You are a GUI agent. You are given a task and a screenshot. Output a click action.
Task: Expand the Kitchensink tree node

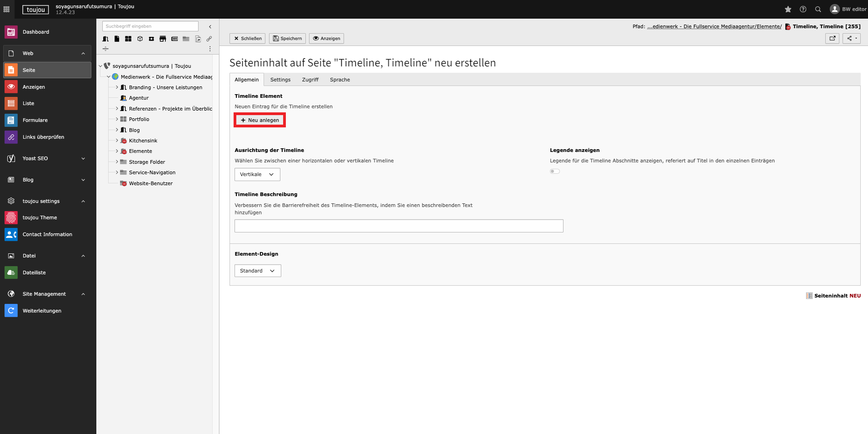pyautogui.click(x=117, y=141)
